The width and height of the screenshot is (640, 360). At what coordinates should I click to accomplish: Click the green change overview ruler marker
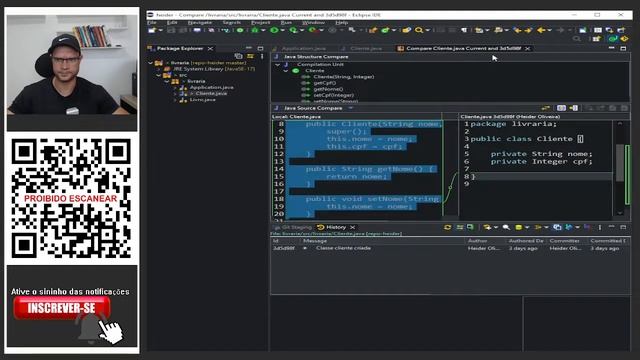(x=628, y=175)
